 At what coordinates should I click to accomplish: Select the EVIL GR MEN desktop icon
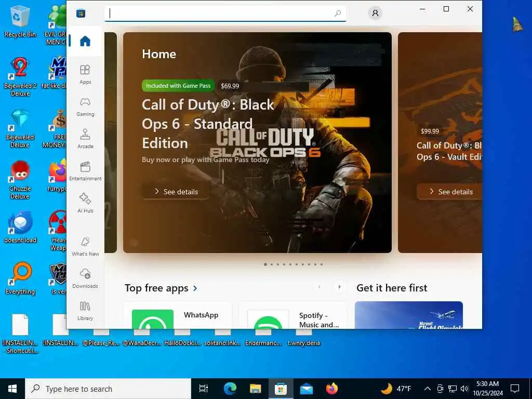(x=56, y=25)
